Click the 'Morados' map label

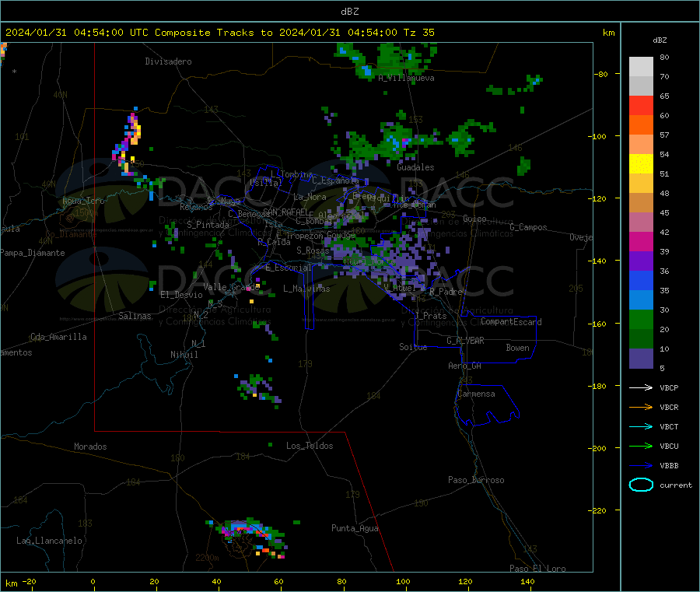point(90,447)
